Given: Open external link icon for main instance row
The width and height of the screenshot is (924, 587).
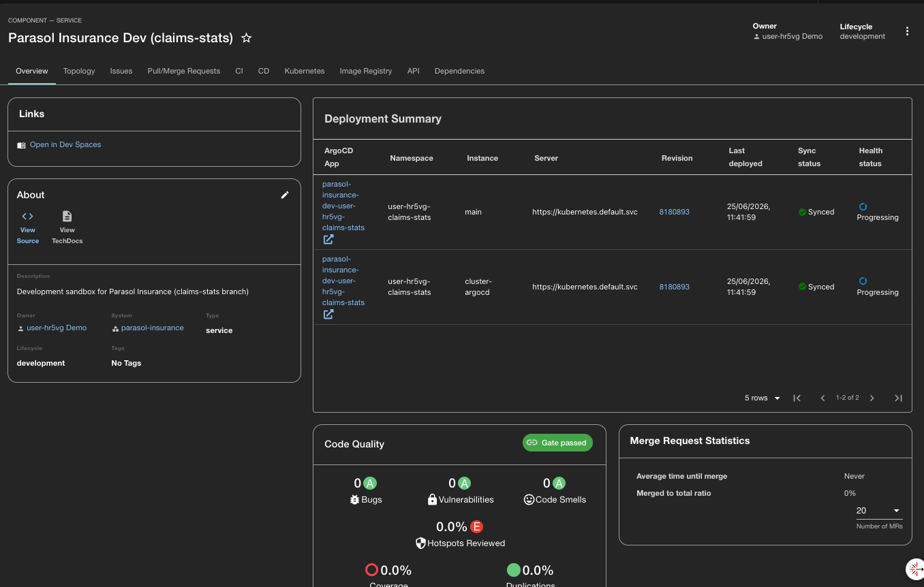Looking at the screenshot, I should coord(328,240).
